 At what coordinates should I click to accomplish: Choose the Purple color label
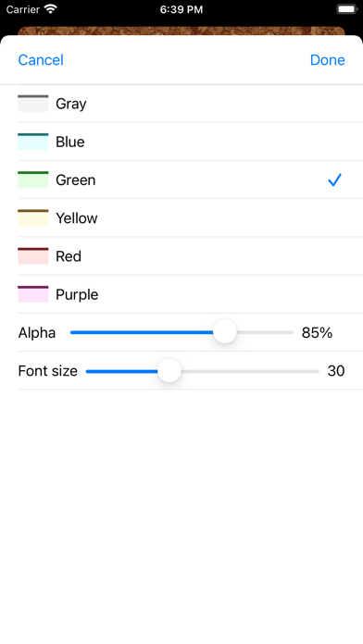click(77, 295)
